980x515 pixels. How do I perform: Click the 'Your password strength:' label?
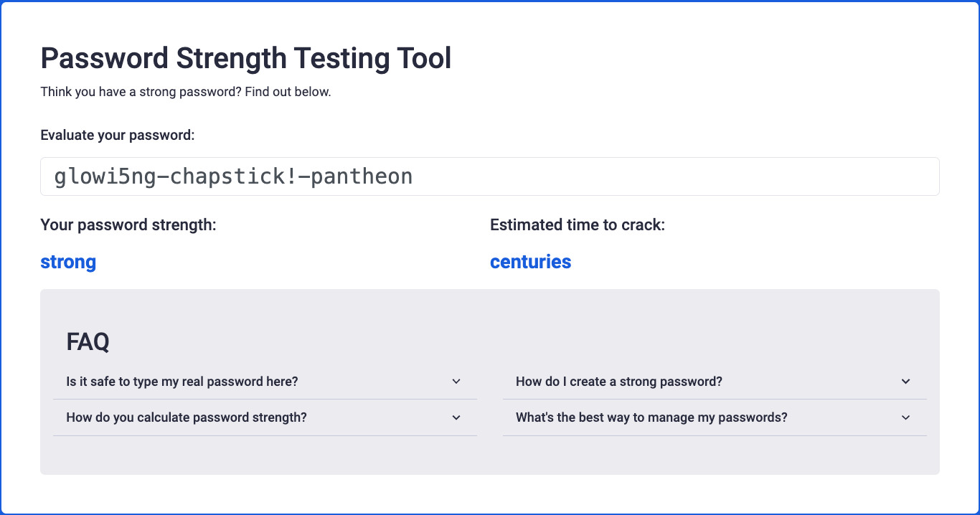pos(128,225)
